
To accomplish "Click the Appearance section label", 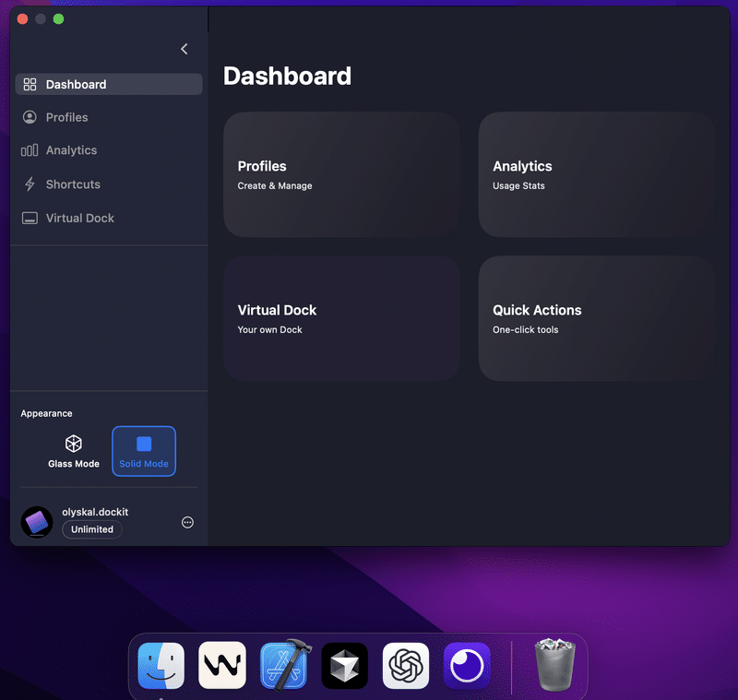I will [47, 413].
